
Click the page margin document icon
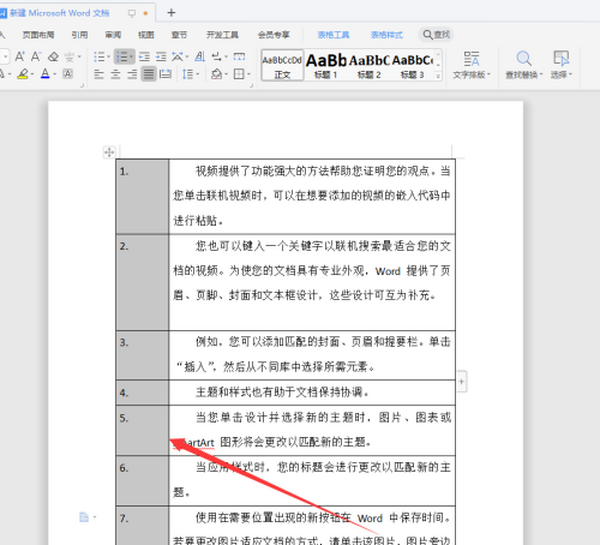[84, 517]
